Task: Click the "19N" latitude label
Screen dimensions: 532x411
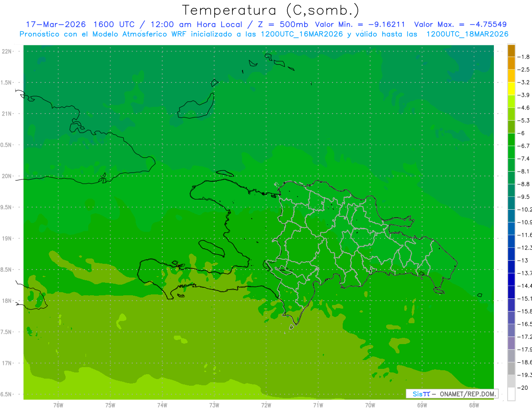Action: (6, 239)
